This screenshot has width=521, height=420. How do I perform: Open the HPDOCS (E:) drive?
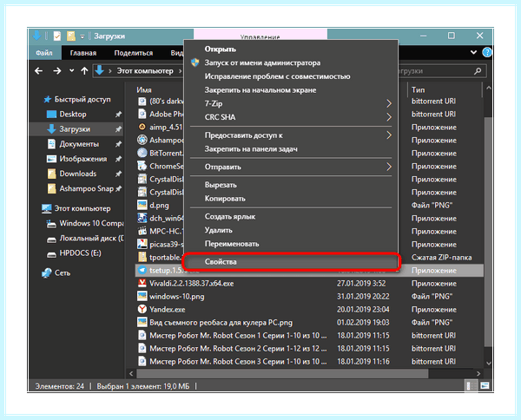(80, 253)
